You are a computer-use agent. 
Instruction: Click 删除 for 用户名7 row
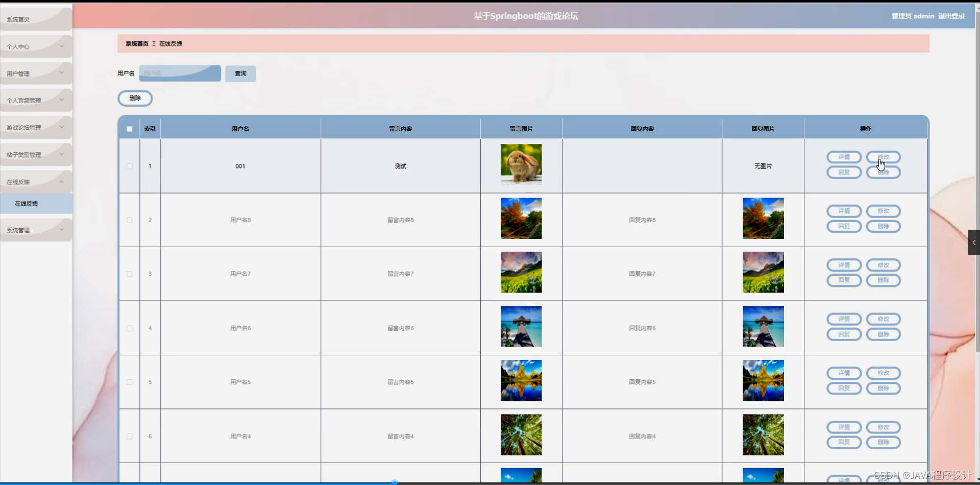pyautogui.click(x=884, y=280)
